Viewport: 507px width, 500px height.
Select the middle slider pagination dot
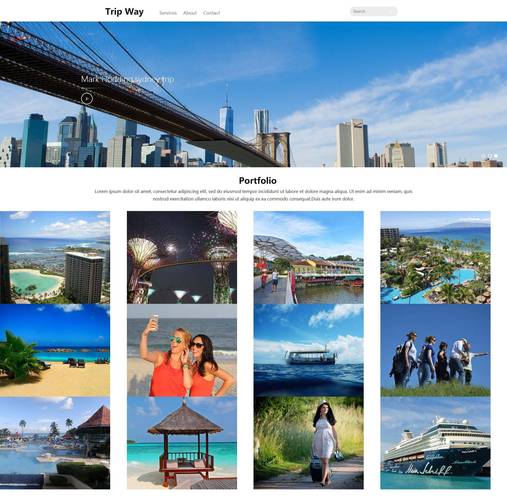(490, 156)
